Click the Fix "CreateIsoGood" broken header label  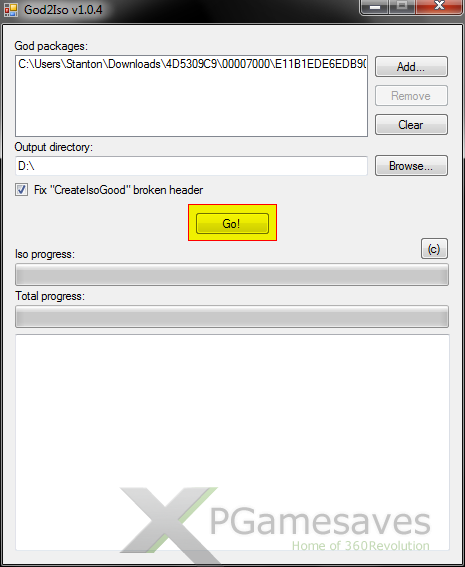(118, 190)
